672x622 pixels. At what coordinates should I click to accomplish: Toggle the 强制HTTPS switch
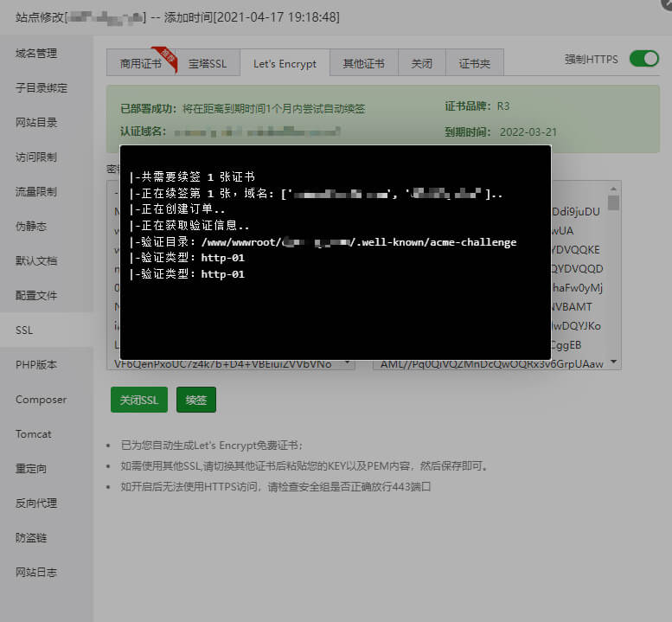(643, 59)
